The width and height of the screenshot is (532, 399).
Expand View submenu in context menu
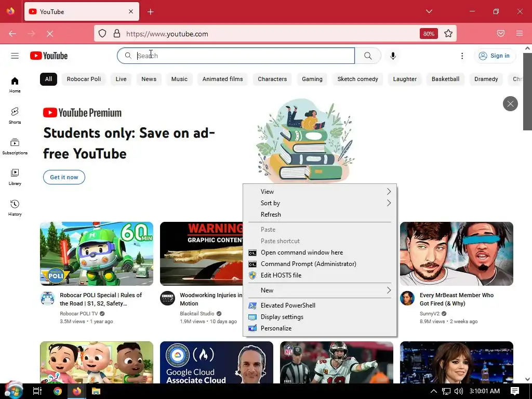pos(320,192)
